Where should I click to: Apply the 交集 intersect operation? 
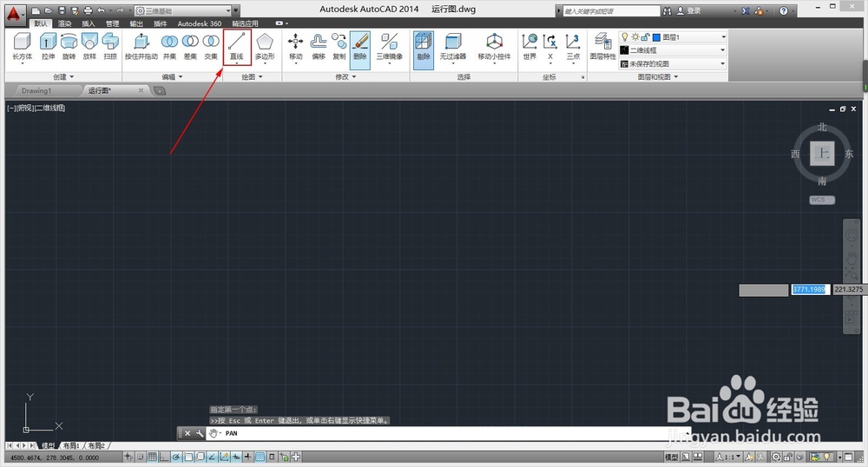[x=211, y=47]
